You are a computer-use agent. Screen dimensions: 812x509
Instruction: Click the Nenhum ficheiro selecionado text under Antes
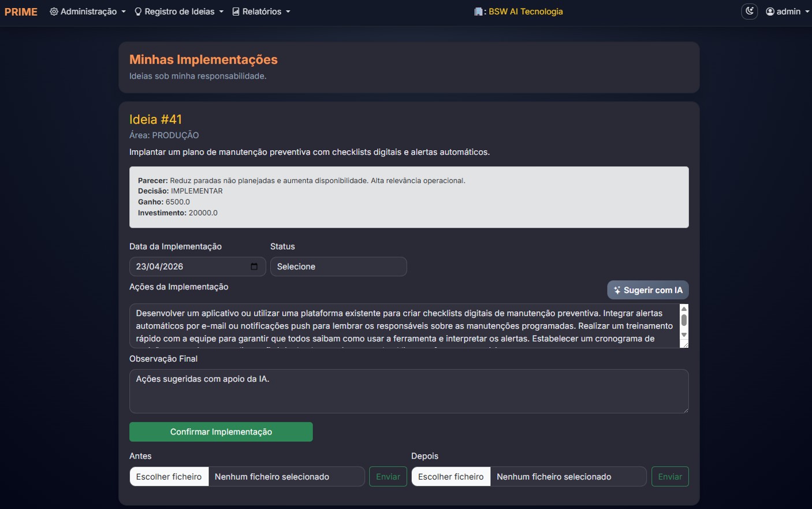[272, 477]
